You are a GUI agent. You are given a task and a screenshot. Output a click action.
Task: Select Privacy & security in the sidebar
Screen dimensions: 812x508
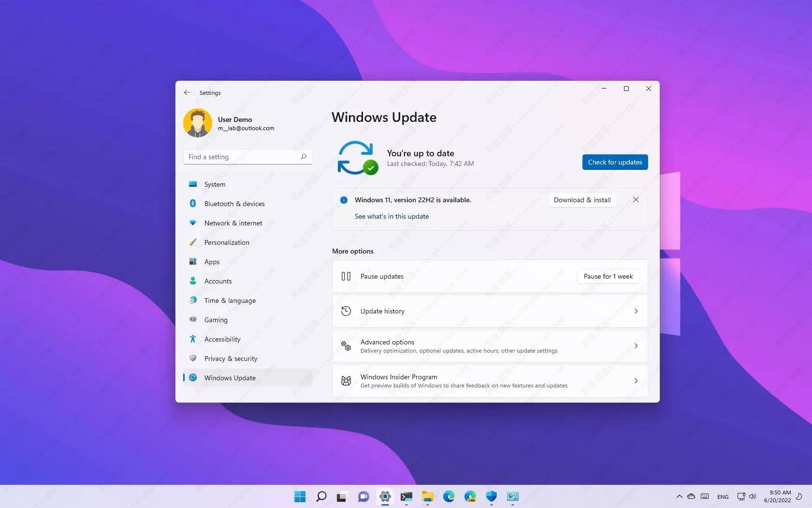coord(231,359)
